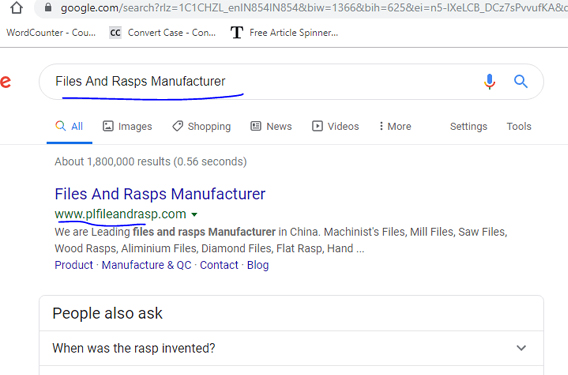Open the News tab
568x375 pixels.
271,126
